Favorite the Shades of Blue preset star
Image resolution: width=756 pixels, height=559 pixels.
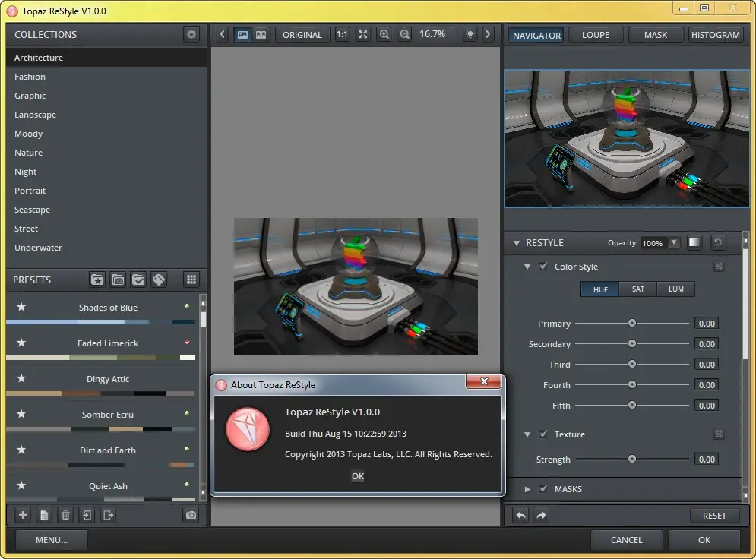click(21, 307)
